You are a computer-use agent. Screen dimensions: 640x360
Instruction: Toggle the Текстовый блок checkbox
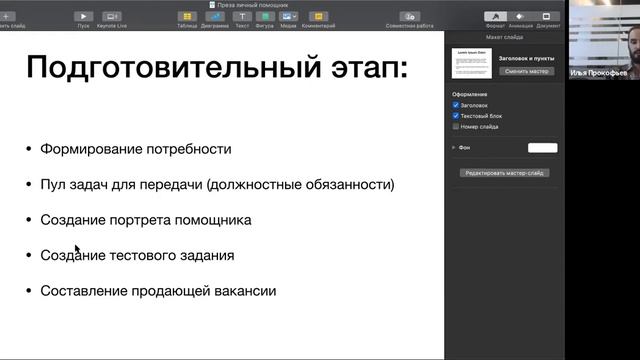click(456, 116)
